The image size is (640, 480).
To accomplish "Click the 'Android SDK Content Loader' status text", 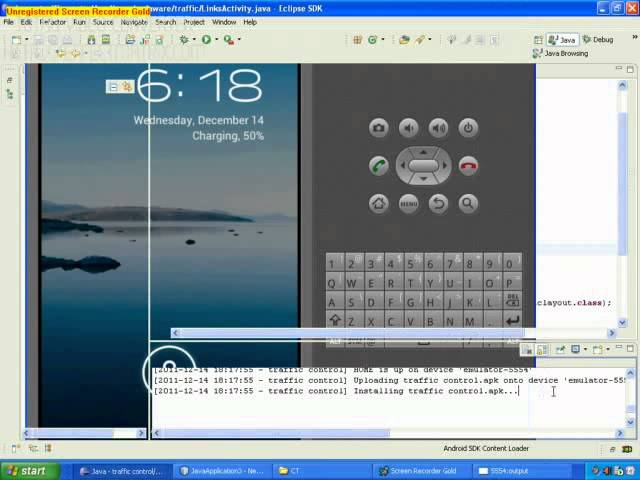I will click(486, 449).
